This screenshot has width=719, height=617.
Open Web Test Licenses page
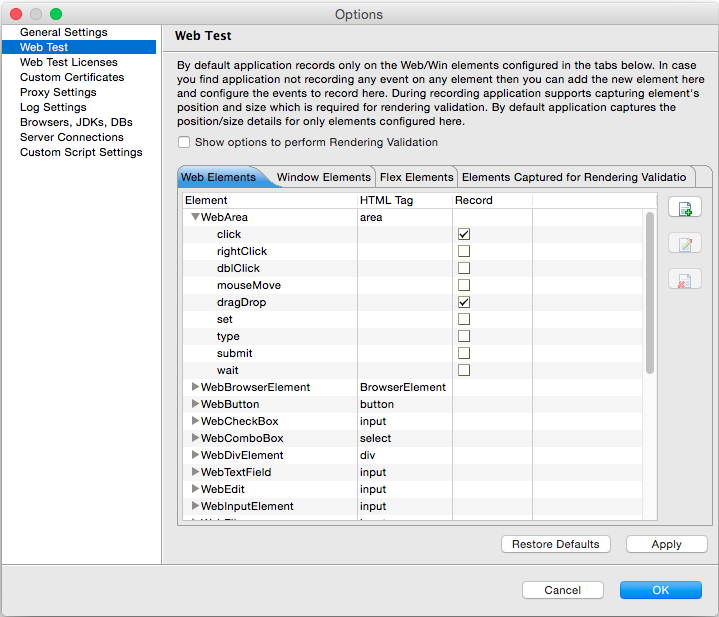click(69, 62)
